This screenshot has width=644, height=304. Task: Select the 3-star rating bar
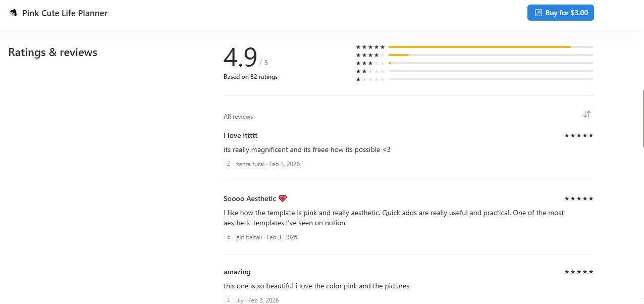(x=490, y=63)
